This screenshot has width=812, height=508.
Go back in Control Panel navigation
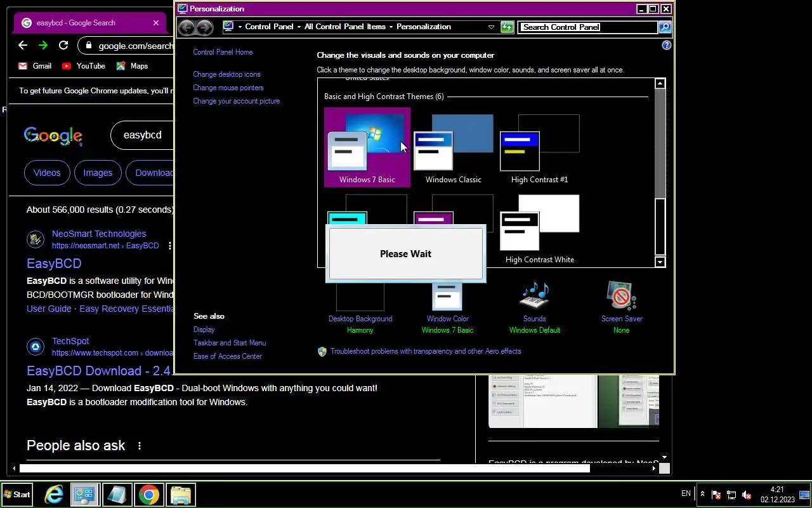pos(186,27)
